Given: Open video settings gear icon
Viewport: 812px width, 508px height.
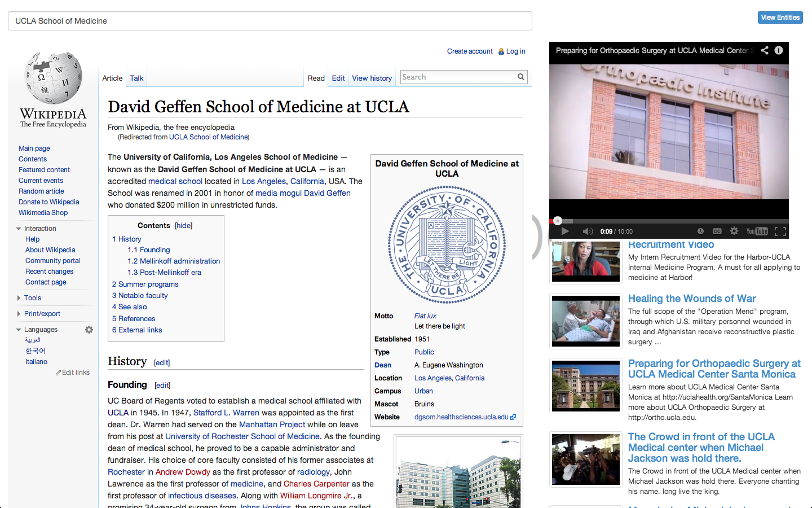Looking at the screenshot, I should [734, 231].
